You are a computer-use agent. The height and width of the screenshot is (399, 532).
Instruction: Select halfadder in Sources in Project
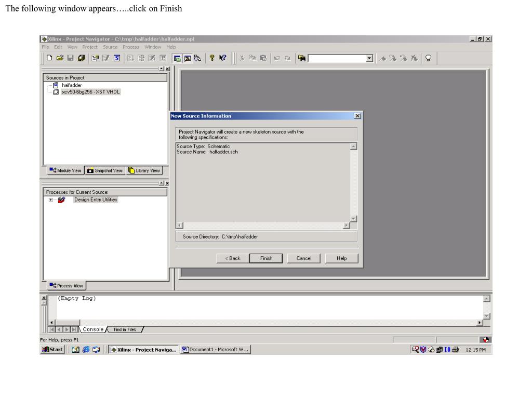[x=72, y=85]
